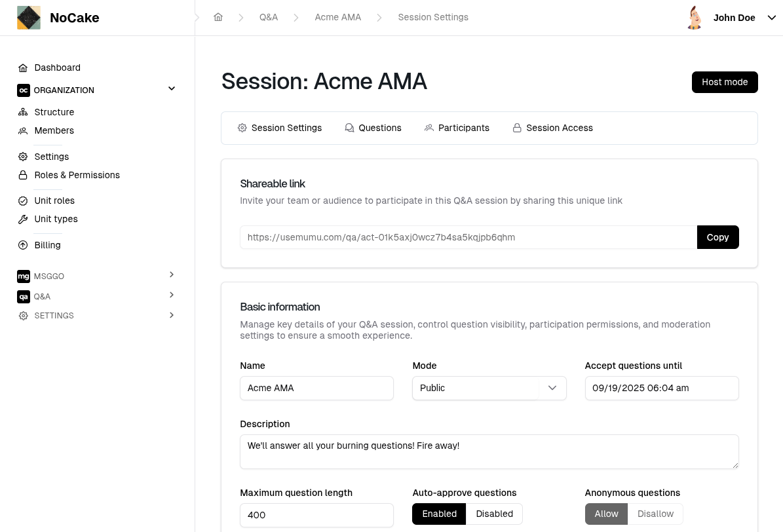The height and width of the screenshot is (532, 783).
Task: Click the Structure hierarchy icon
Action: point(23,112)
